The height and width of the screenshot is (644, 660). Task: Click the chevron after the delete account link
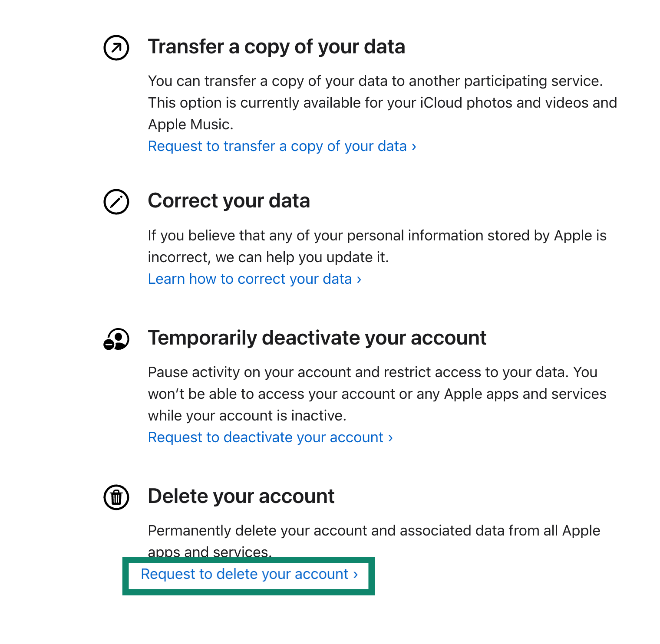pyautogui.click(x=356, y=575)
